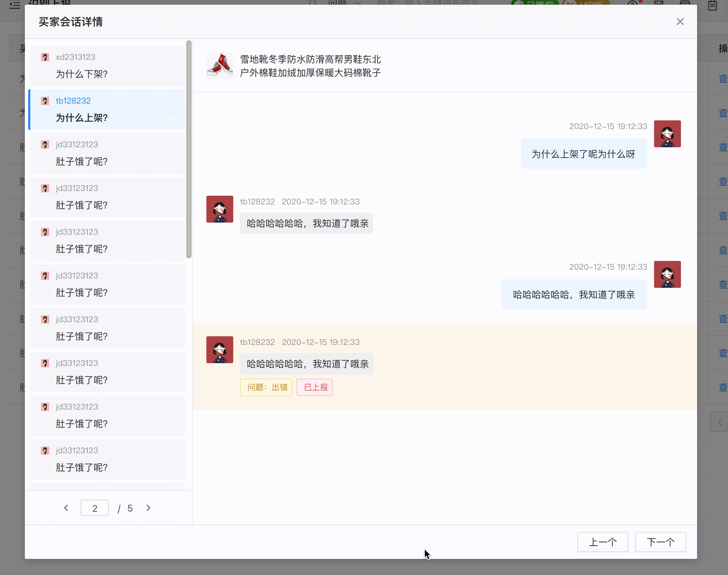Viewport: 728px width, 575px height.
Task: Click buyer avatar in highlighted reported message
Action: (220, 349)
